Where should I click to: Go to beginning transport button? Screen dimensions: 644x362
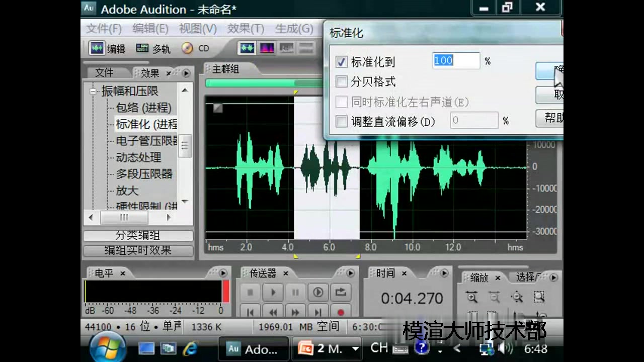pyautogui.click(x=251, y=312)
